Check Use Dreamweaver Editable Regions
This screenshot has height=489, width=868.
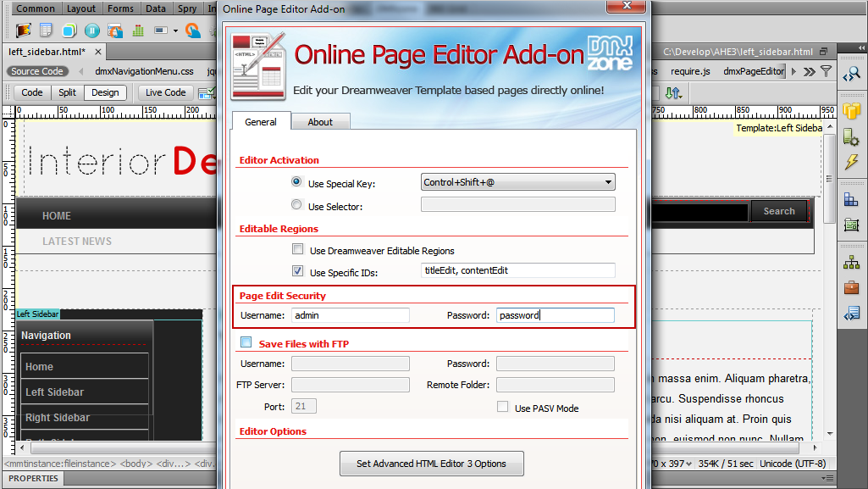coord(298,249)
